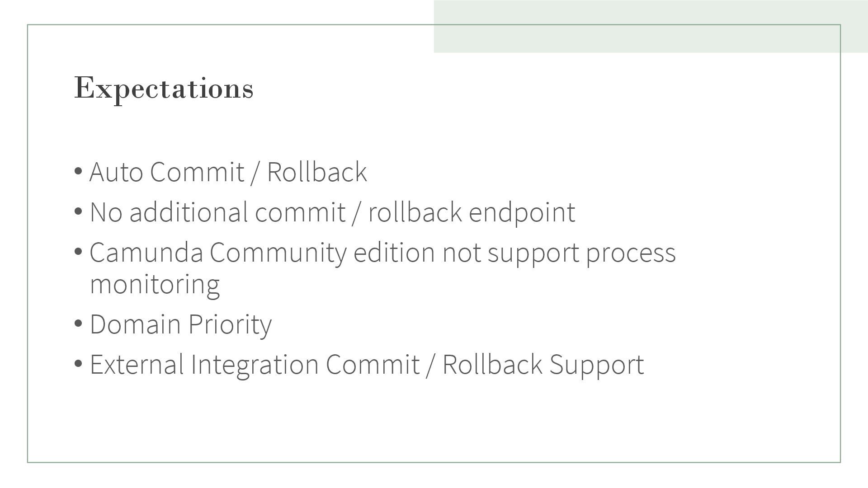The height and width of the screenshot is (488, 868).
Task: Click bullet dot before "Domain Priority"
Action: [x=78, y=324]
